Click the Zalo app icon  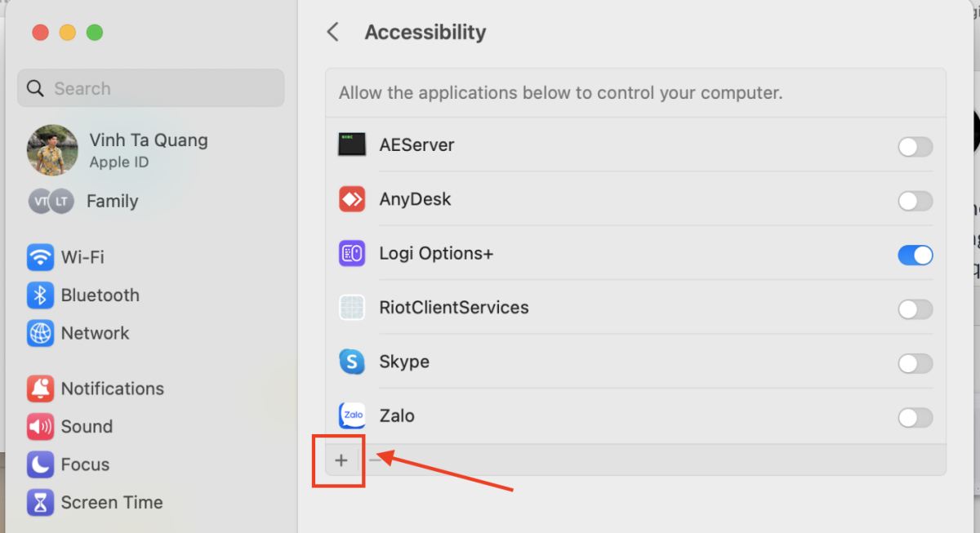(352, 415)
